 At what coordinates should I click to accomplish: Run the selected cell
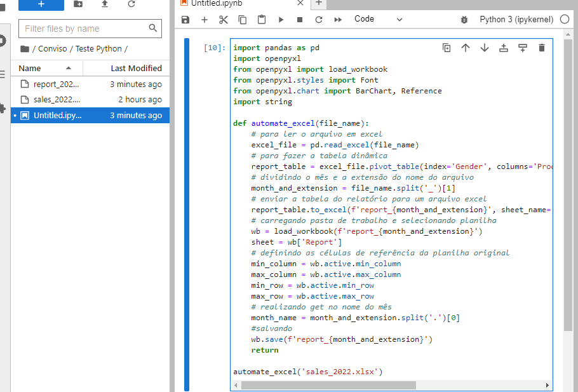(281, 20)
